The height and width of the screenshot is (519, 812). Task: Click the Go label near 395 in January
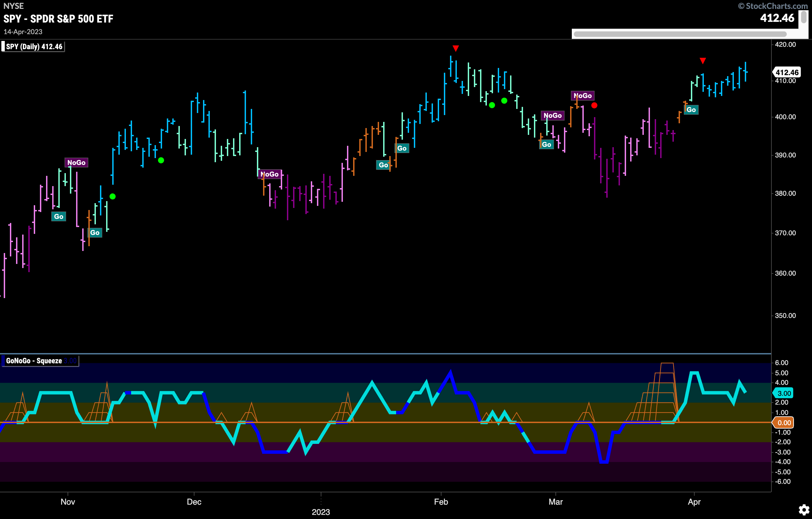click(x=402, y=148)
